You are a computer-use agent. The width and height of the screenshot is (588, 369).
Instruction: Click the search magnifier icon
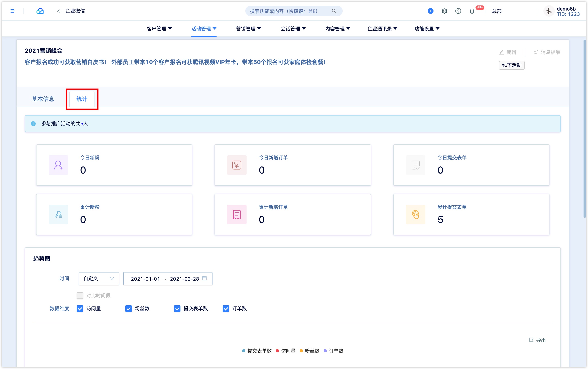[x=334, y=11]
